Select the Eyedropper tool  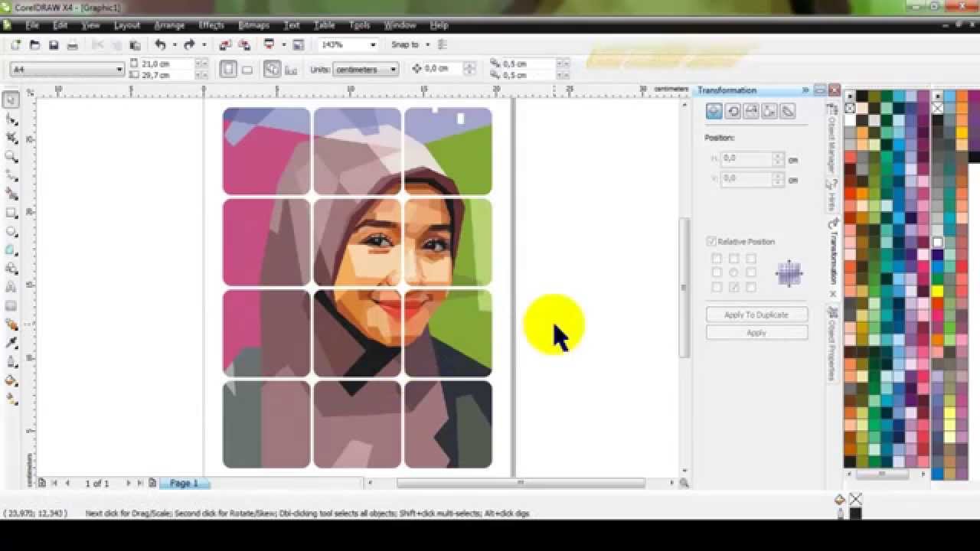coord(11,343)
